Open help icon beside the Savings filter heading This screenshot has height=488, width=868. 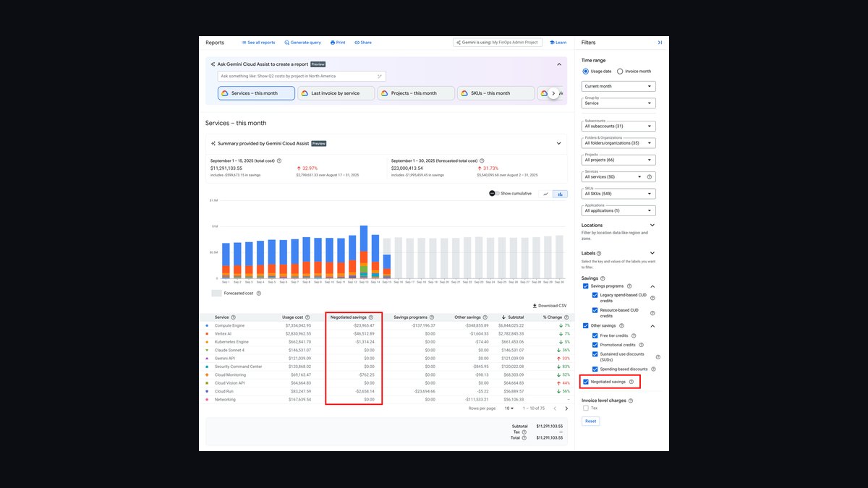coord(603,278)
